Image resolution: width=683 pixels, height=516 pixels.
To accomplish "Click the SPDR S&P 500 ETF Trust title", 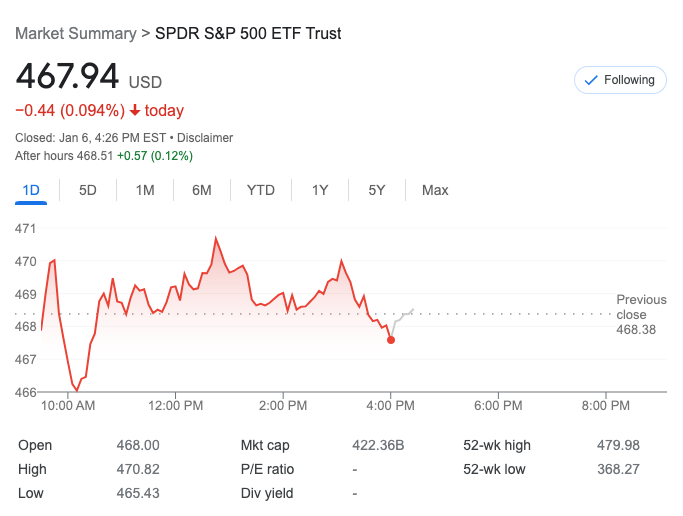I will pyautogui.click(x=248, y=34).
